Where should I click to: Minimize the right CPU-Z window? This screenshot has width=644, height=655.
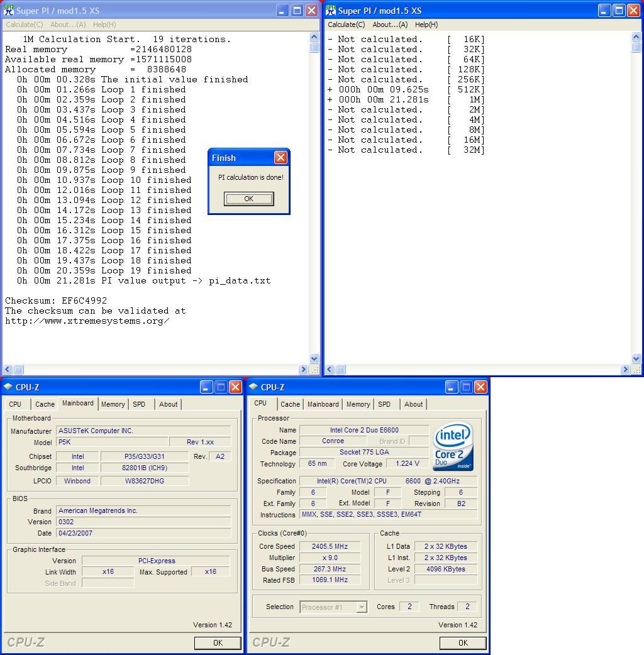pyautogui.click(x=452, y=387)
